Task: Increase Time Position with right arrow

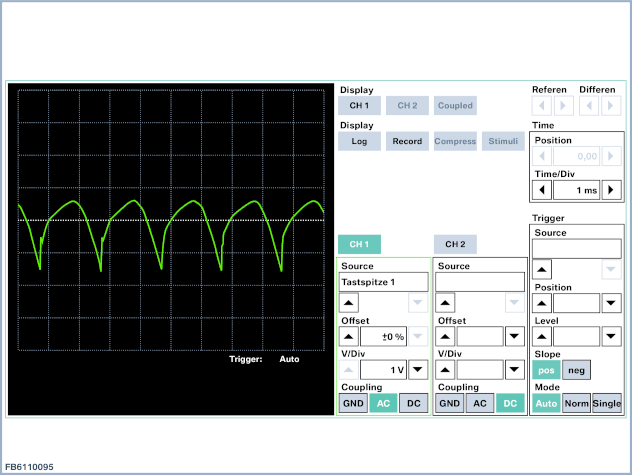Action: [611, 156]
